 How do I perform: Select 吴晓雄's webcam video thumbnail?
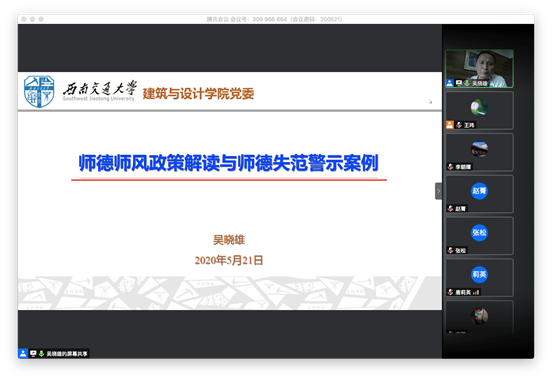tap(479, 68)
